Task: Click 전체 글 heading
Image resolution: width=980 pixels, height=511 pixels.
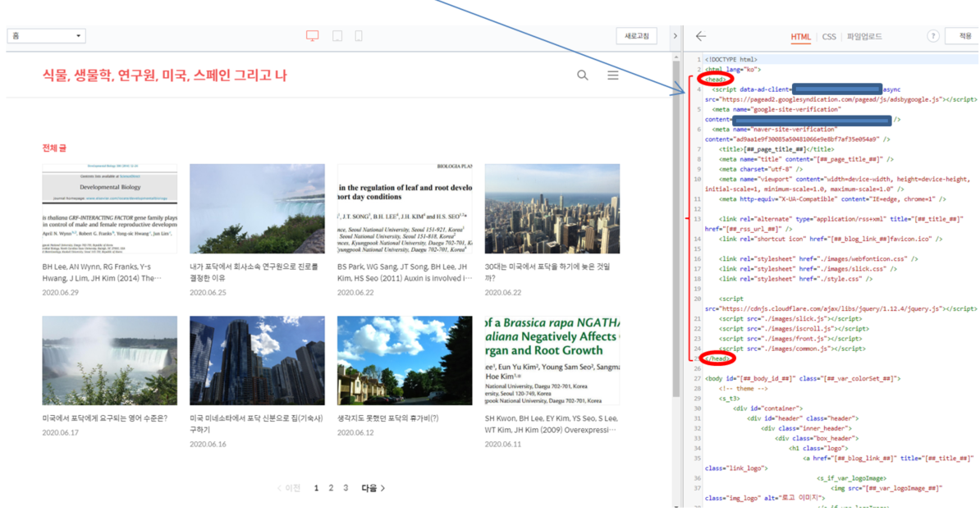Action: [x=53, y=148]
